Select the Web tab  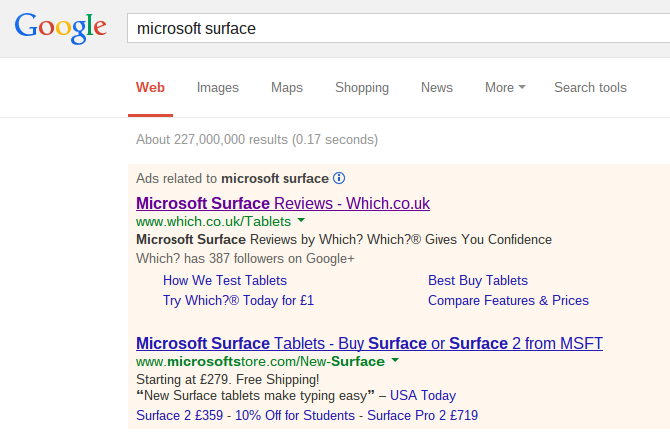point(150,88)
